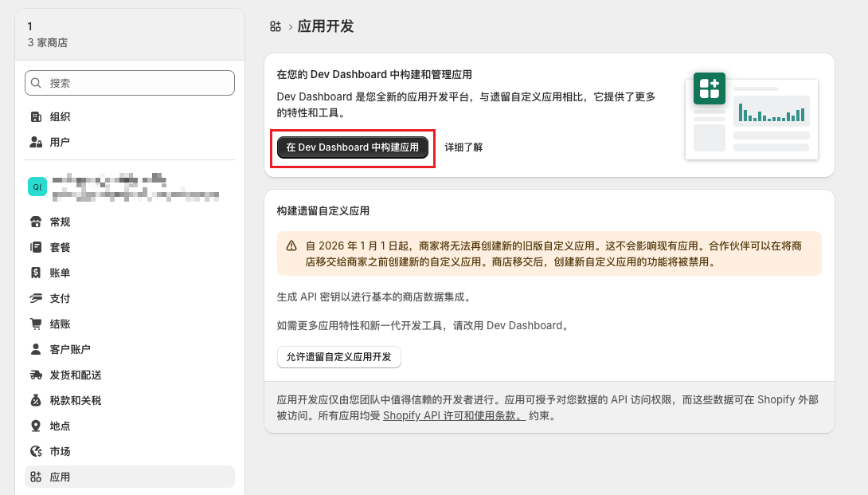
Task: Select 常规 in settings sidebar
Action: pyautogui.click(x=130, y=222)
